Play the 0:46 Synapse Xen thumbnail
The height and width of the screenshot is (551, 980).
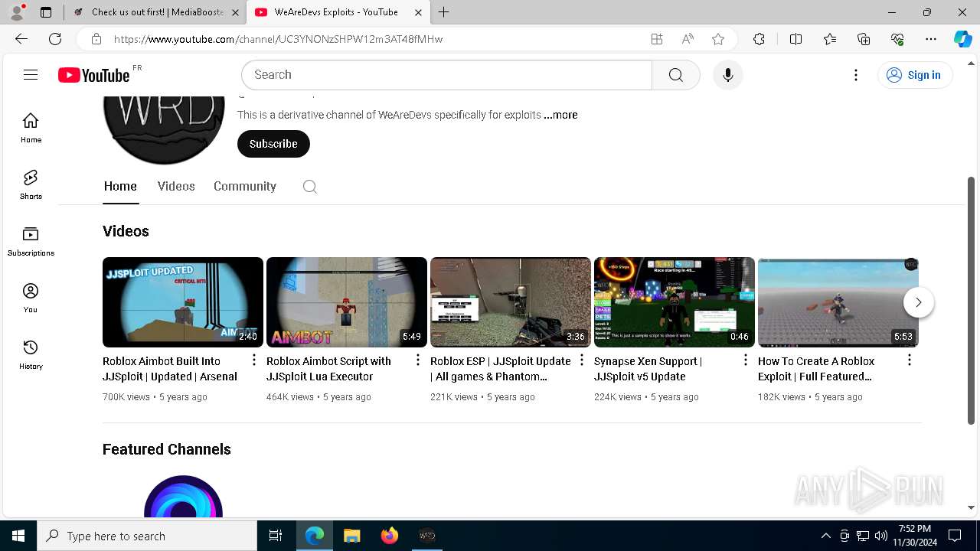click(675, 302)
